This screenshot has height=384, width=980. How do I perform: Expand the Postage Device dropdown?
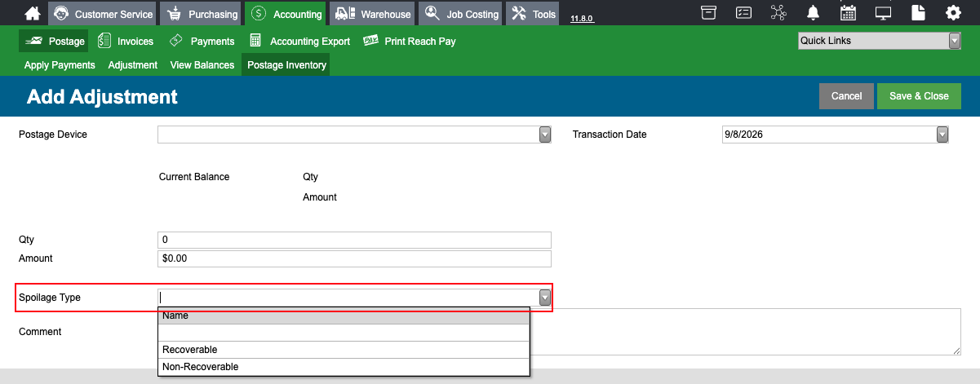tap(545, 135)
